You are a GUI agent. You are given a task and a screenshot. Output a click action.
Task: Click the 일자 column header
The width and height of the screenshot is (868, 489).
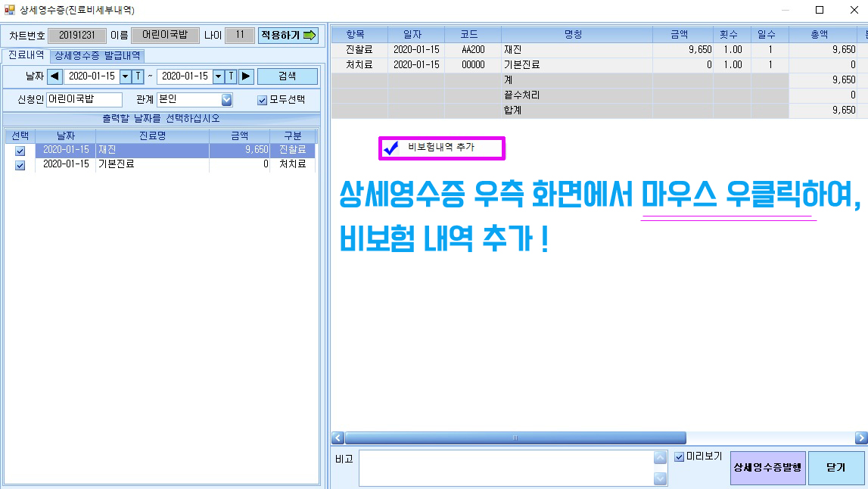click(416, 34)
